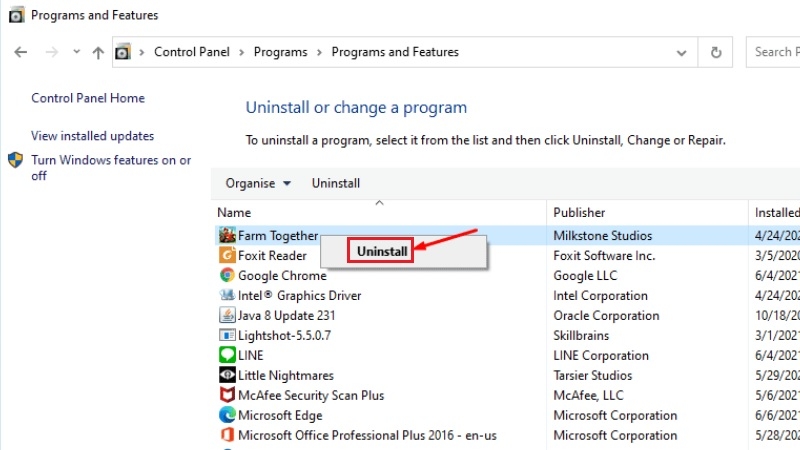The image size is (800, 450).
Task: Choose Uninstall from the context menu
Action: coord(381,251)
